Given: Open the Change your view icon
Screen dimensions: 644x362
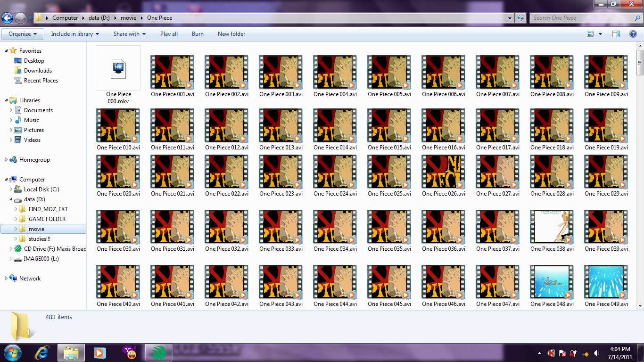Looking at the screenshot, I should [590, 34].
